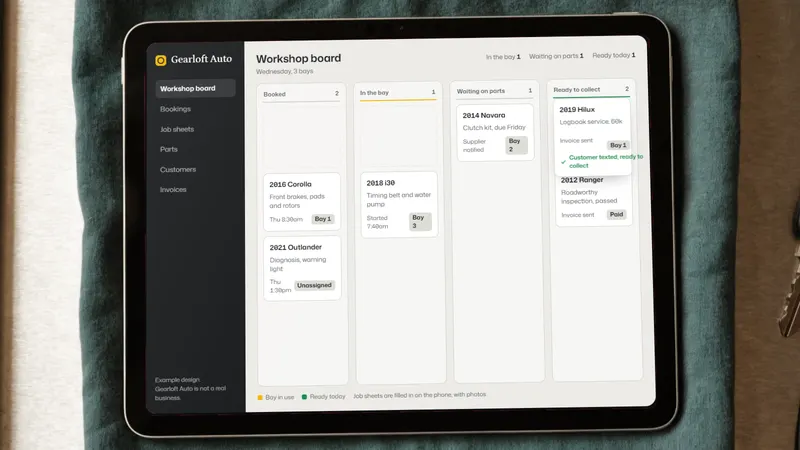Image resolution: width=800 pixels, height=450 pixels.
Task: Click the Gearloft Auto logo icon
Action: tap(161, 61)
